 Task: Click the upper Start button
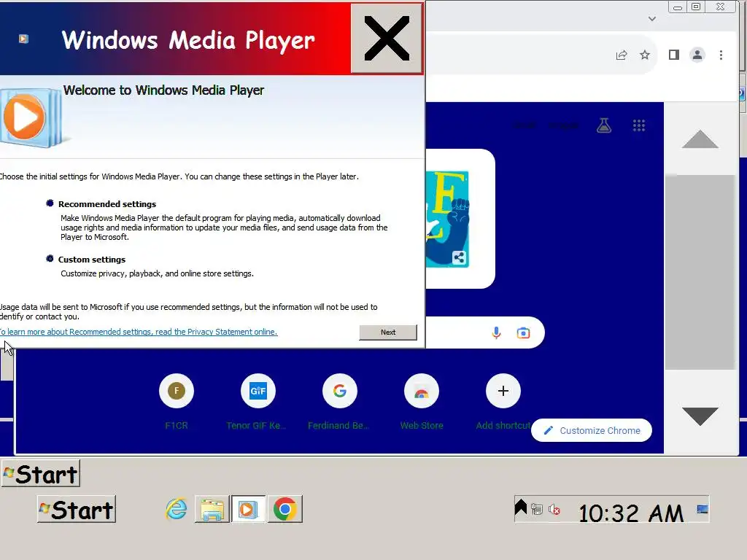pos(41,474)
